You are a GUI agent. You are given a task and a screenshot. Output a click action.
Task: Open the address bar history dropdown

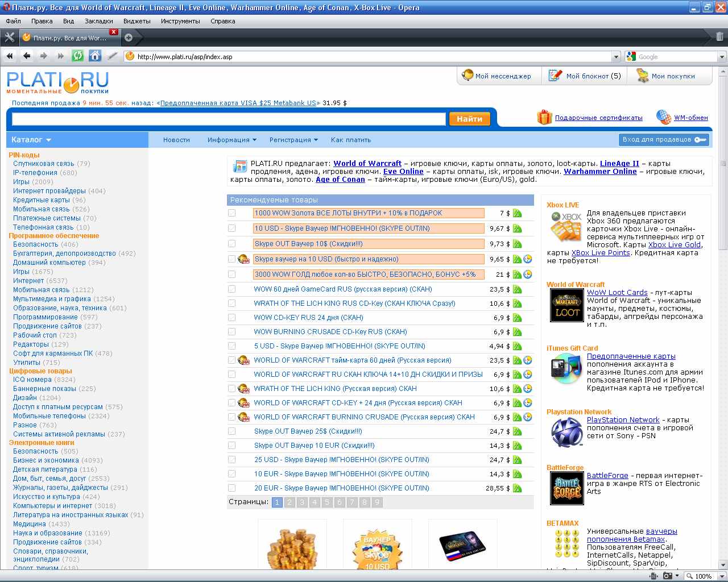click(x=616, y=56)
